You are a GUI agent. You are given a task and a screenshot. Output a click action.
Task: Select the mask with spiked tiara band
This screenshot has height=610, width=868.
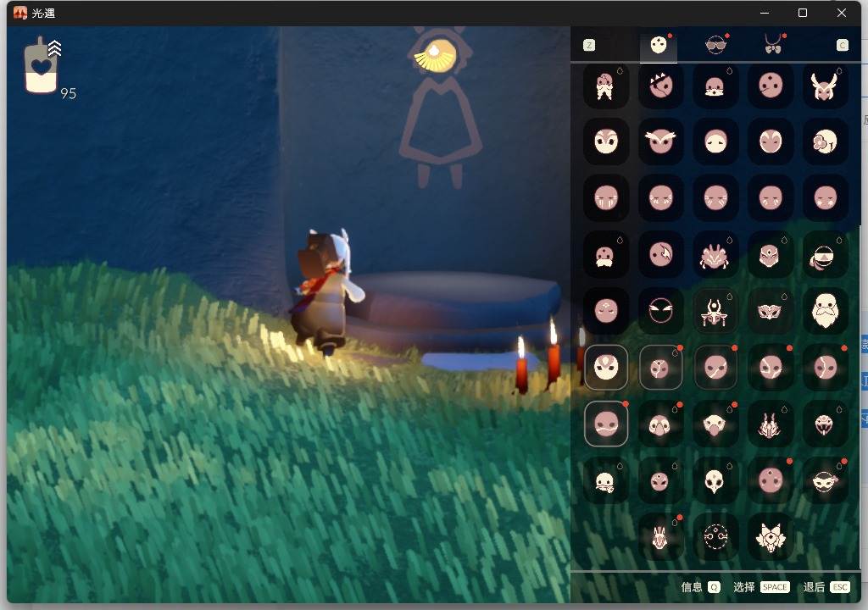(x=661, y=86)
